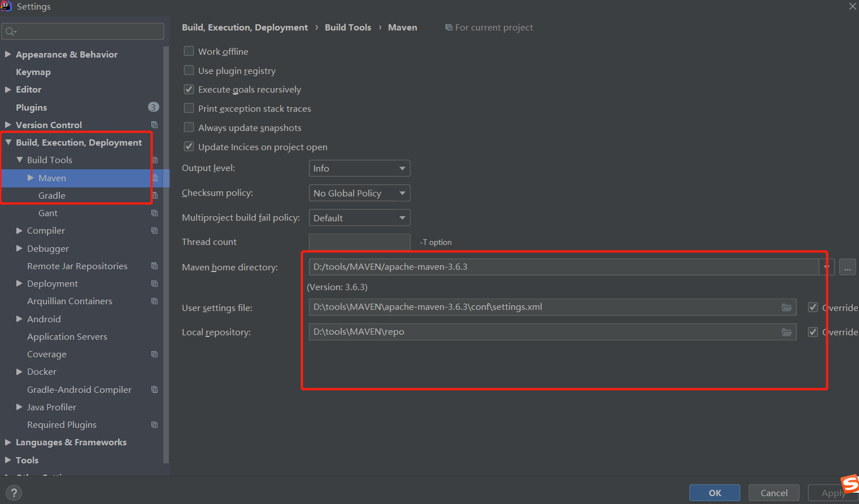Click Build, Execution, Deployment breadcrumb

tap(245, 27)
